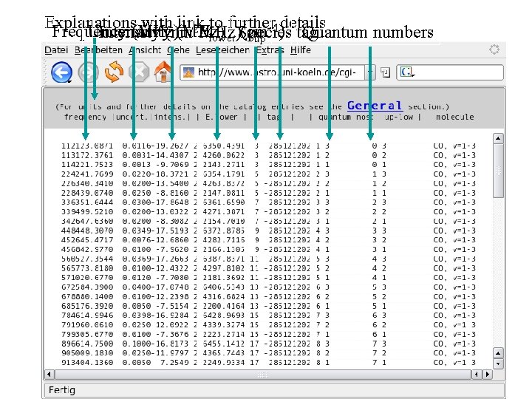Click the grayed Forward arrow button
The image size is (532, 399).
click(88, 72)
